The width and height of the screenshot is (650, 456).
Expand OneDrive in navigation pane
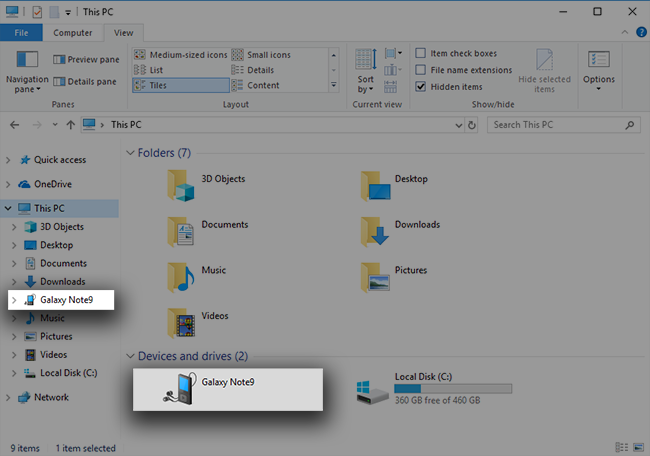pyautogui.click(x=8, y=184)
